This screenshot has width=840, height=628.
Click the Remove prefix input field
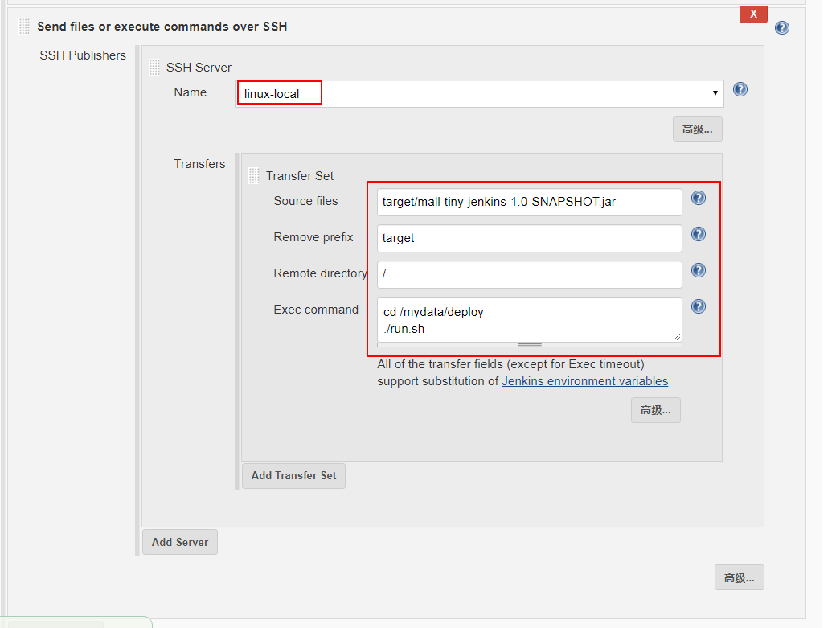529,238
